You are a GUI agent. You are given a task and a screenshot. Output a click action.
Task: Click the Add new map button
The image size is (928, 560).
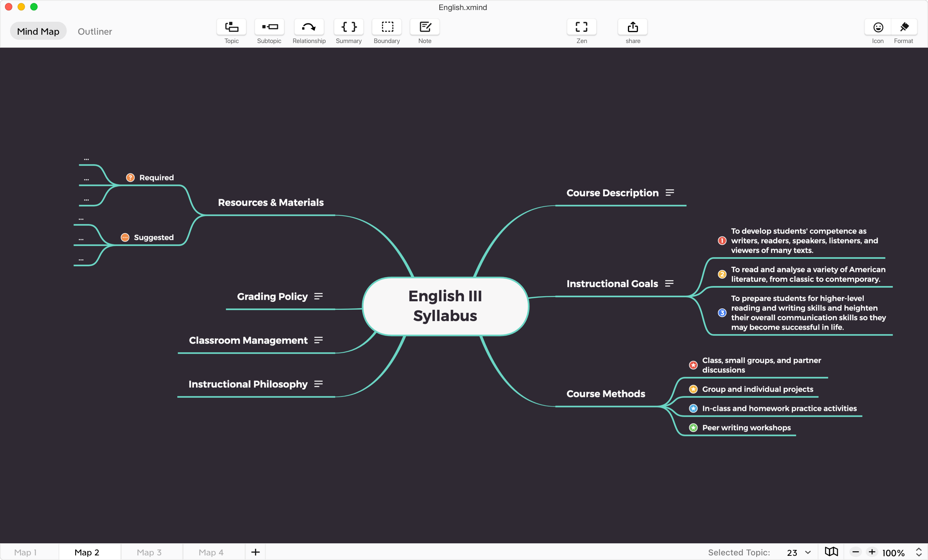[255, 551]
